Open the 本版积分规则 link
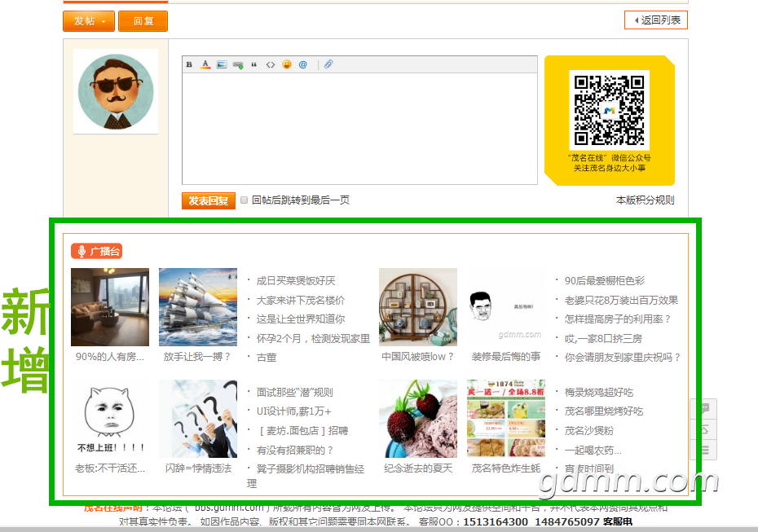Image resolution: width=758 pixels, height=532 pixels. 645,200
